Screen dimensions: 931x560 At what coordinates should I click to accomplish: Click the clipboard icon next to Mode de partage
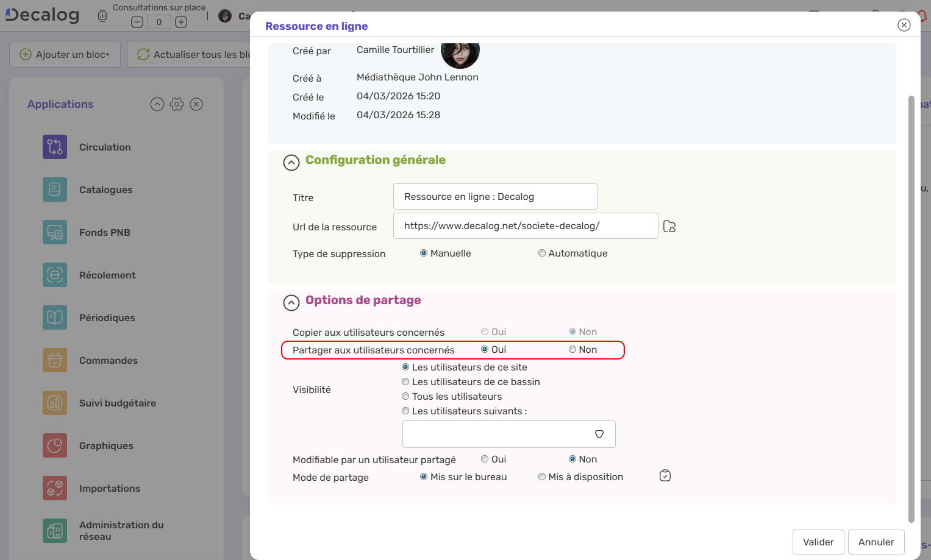[x=665, y=475]
